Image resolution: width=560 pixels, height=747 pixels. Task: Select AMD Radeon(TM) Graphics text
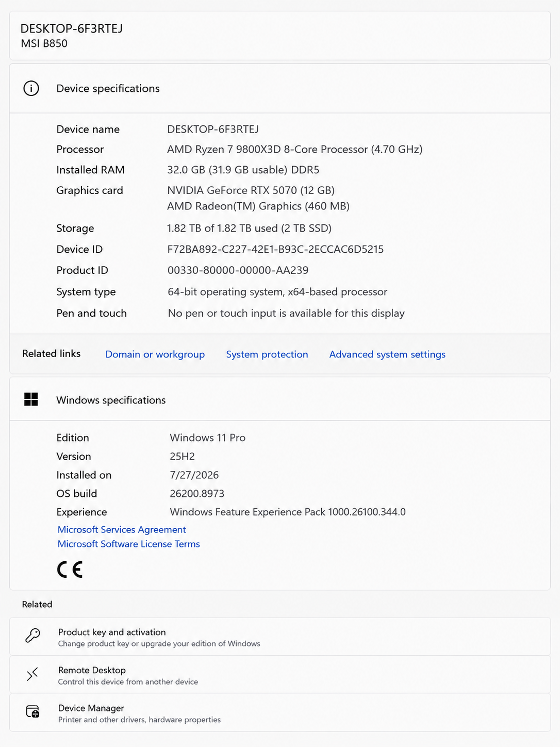[258, 206]
